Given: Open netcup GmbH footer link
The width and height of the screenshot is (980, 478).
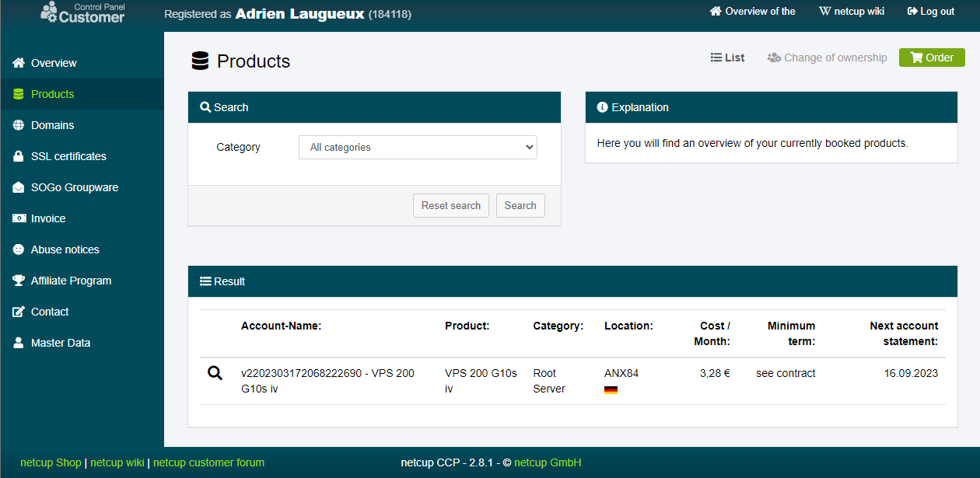Looking at the screenshot, I should pyautogui.click(x=548, y=462).
